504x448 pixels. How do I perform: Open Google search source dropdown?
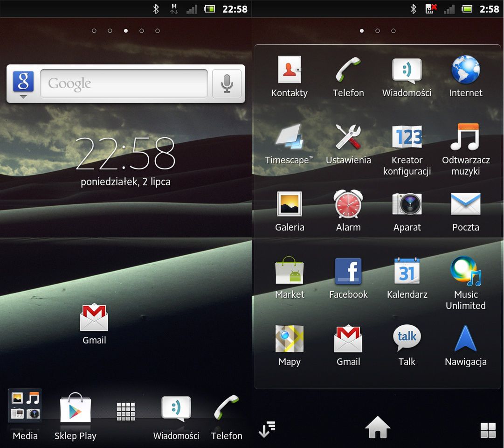(23, 84)
